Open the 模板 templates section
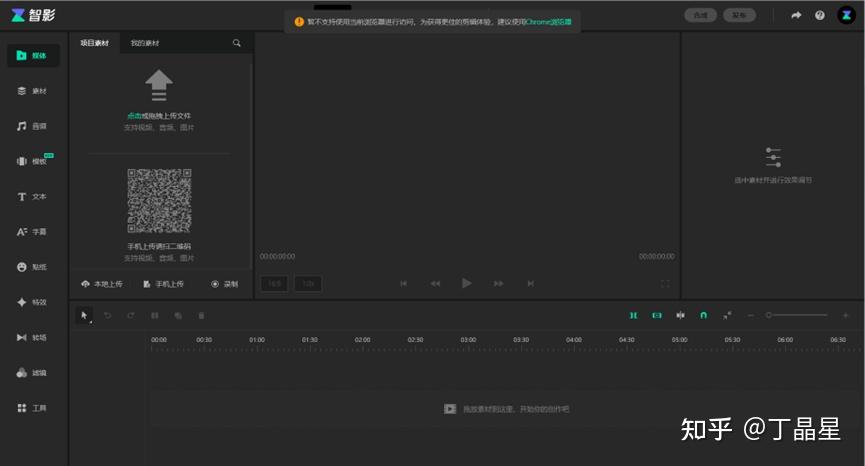This screenshot has height=466, width=865. (x=33, y=161)
